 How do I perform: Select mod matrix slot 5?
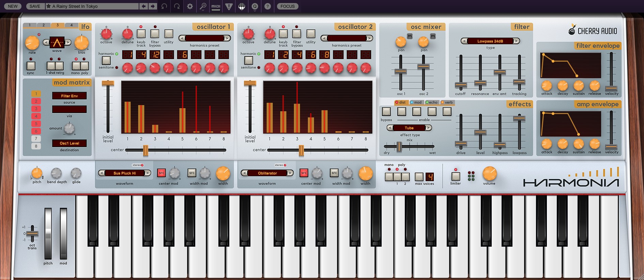36,123
